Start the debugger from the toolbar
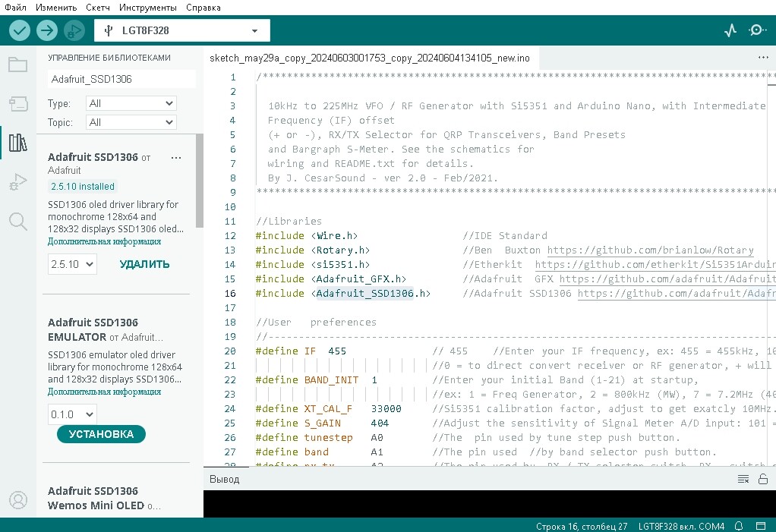 [74, 30]
